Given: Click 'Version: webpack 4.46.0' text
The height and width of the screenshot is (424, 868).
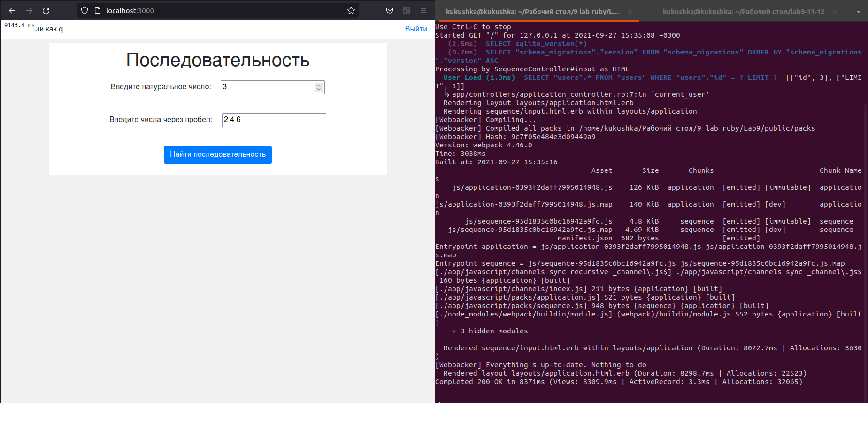Looking at the screenshot, I should coord(484,145).
